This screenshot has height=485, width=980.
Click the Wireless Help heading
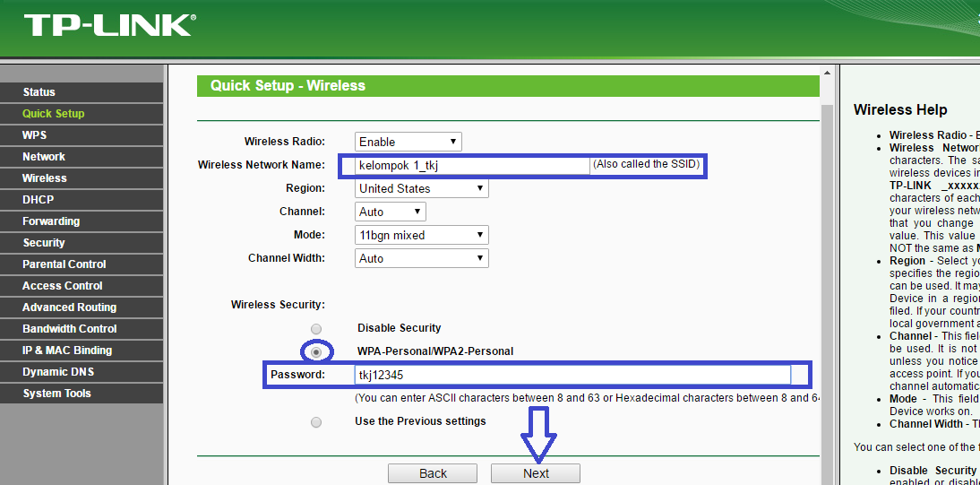[x=900, y=109]
